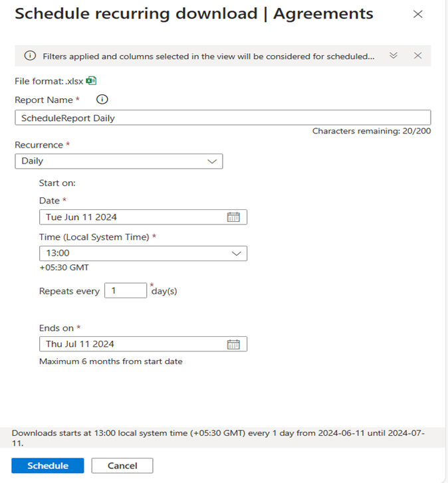Click the start Date field Tue Jun 11 2024

tap(133, 217)
